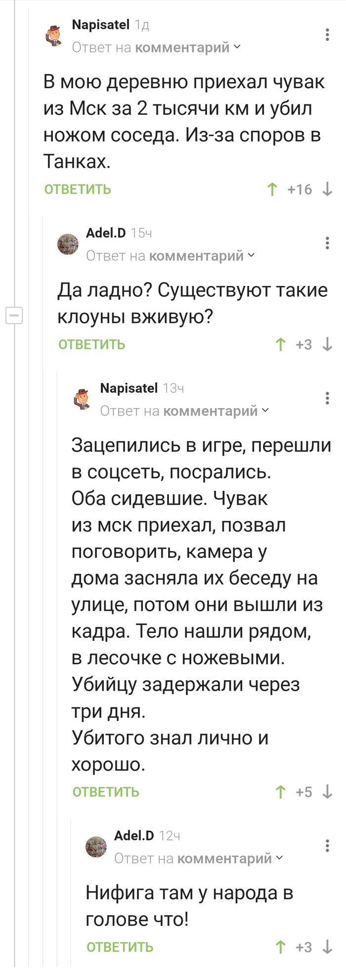
Task: Open options menu on Adel.D's first reply
Action: pos(326,243)
